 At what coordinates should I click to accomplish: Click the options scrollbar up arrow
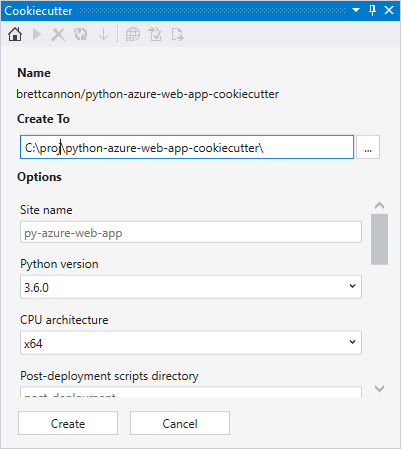(x=379, y=205)
